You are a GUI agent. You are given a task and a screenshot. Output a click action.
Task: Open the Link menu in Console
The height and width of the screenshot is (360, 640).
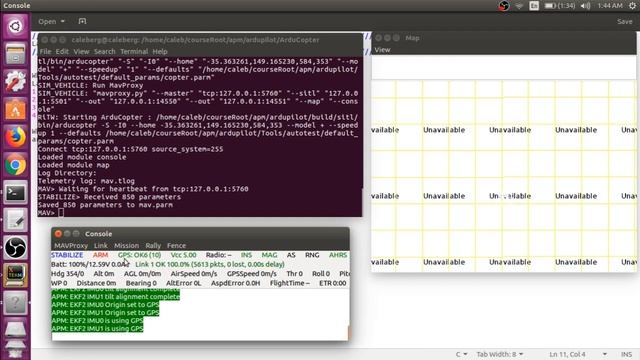(101, 245)
